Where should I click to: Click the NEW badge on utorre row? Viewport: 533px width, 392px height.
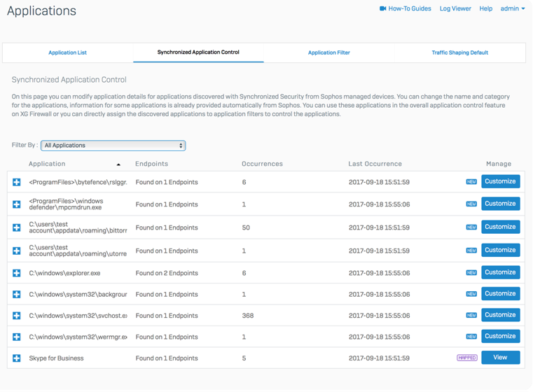pyautogui.click(x=471, y=251)
